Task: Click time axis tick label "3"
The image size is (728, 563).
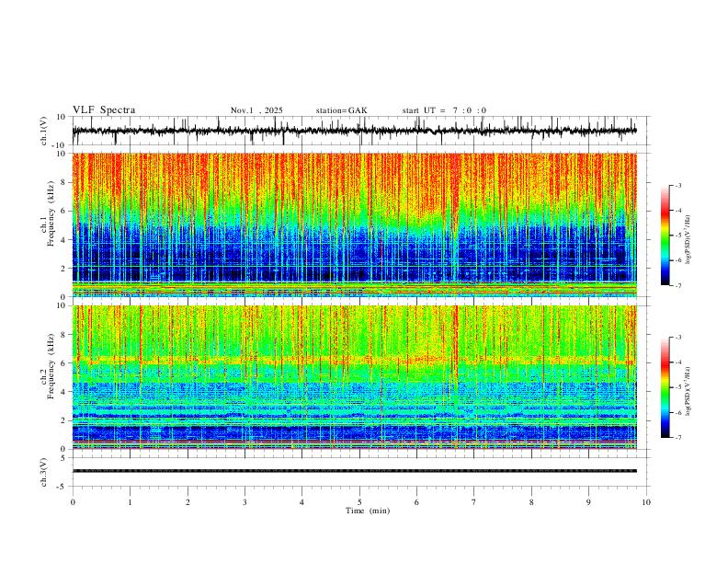Action: tap(245, 502)
